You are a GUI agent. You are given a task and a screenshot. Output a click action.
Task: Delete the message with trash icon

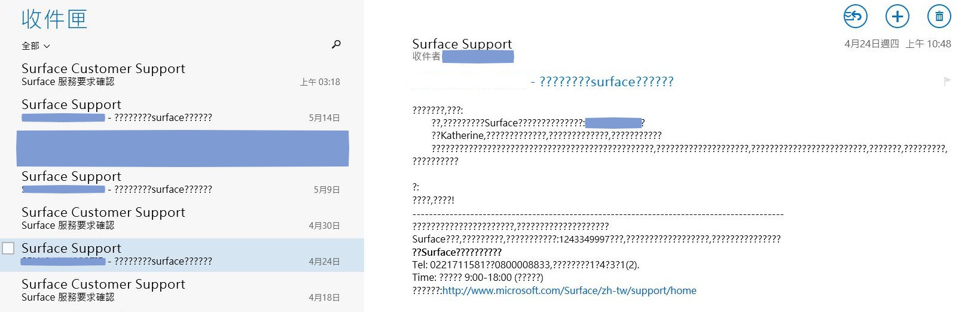[939, 16]
